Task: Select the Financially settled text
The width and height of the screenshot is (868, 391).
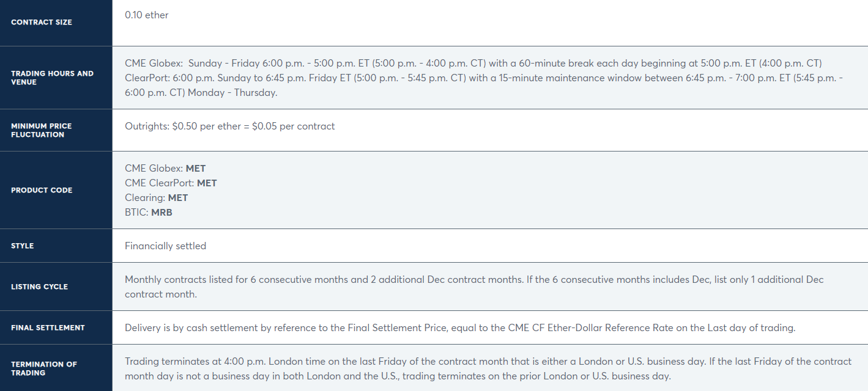Action: (x=166, y=246)
